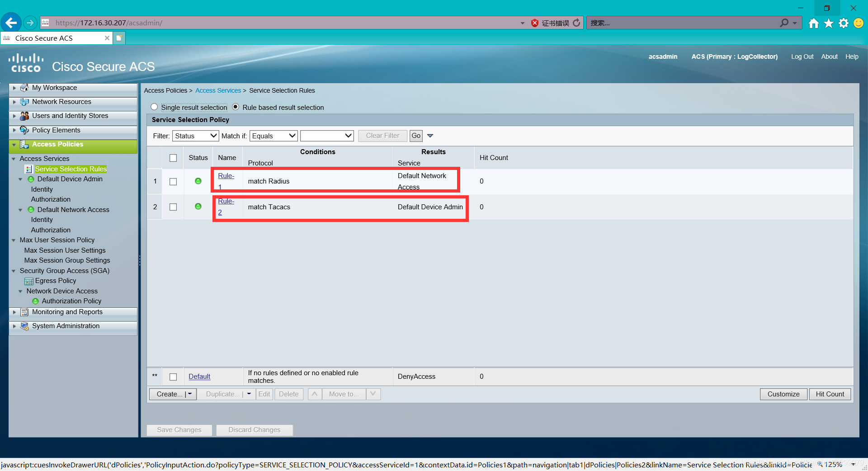Toggle the select-all checkbox in table header

pos(173,158)
